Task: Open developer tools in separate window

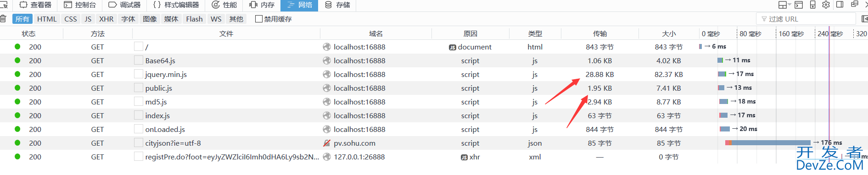Action: tap(854, 4)
